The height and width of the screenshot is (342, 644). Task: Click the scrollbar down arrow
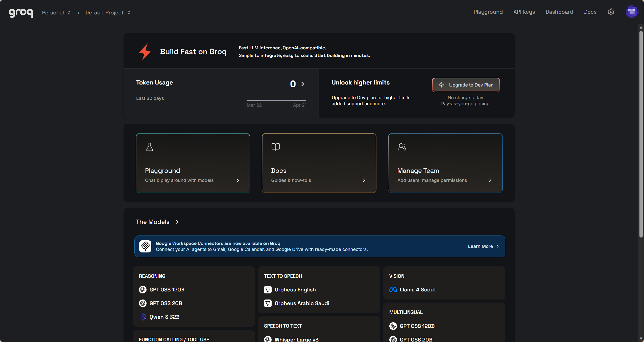(641, 338)
